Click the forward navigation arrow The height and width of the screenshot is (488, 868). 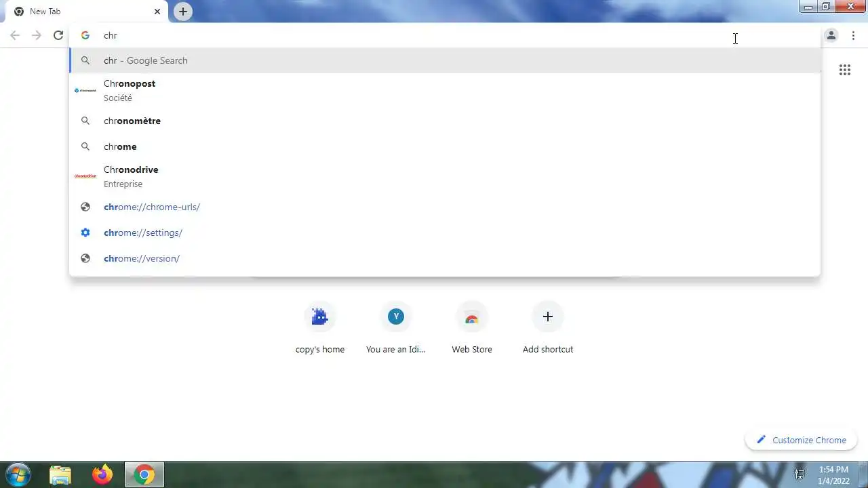(37, 35)
